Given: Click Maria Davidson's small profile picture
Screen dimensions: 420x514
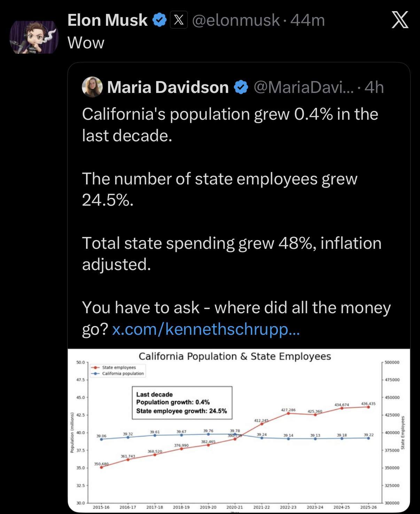Looking at the screenshot, I should pyautogui.click(x=92, y=87).
